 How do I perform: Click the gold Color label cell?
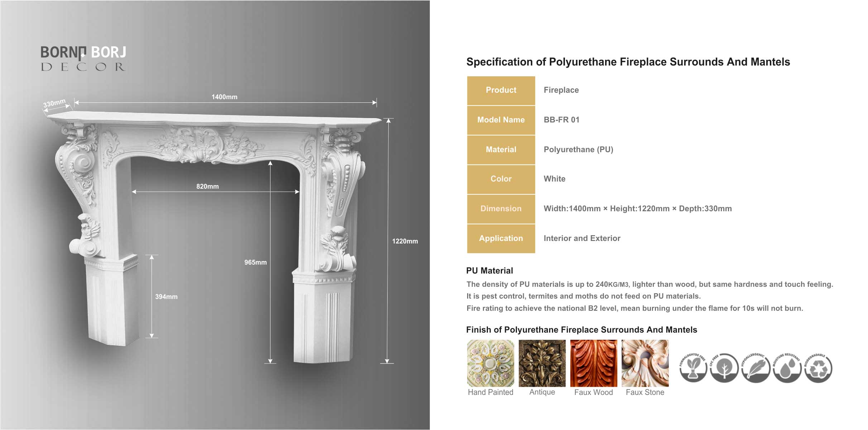[x=501, y=179]
